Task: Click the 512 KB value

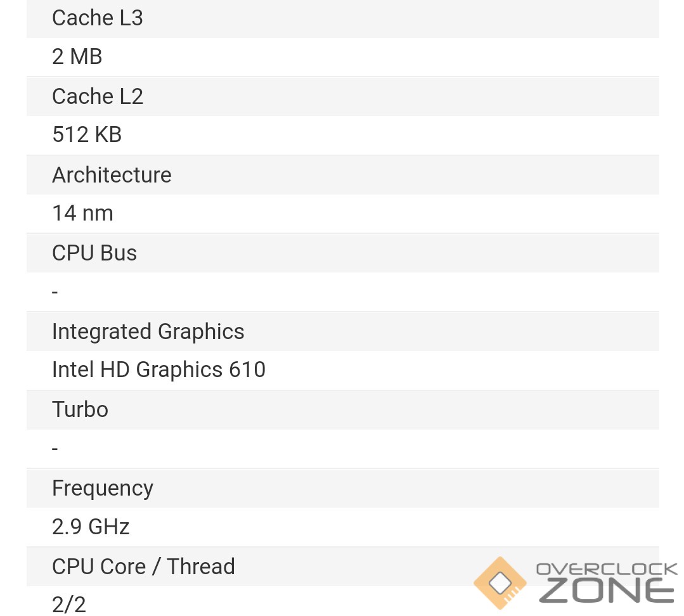Action: 87,135
